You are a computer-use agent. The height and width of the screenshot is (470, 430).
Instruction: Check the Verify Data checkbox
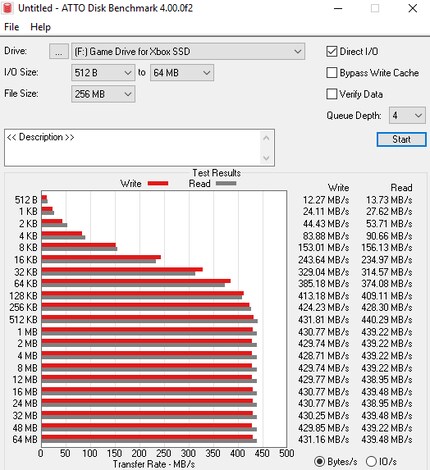332,94
